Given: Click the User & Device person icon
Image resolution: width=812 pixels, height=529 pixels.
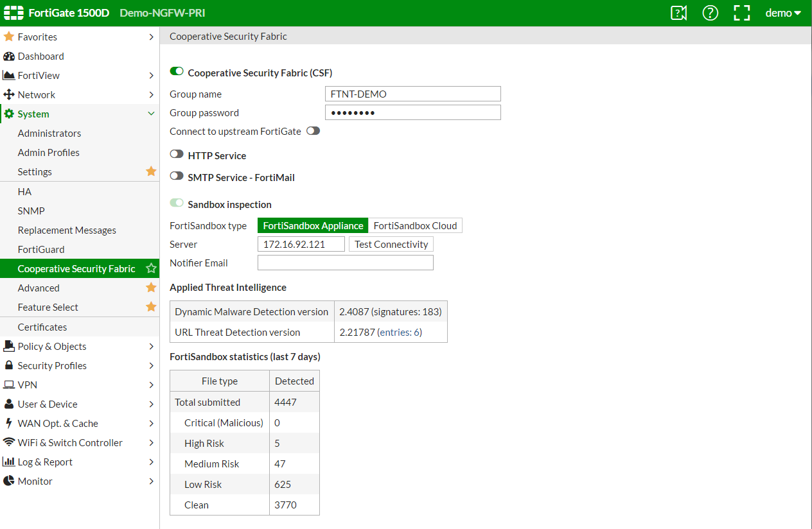Looking at the screenshot, I should 9,404.
